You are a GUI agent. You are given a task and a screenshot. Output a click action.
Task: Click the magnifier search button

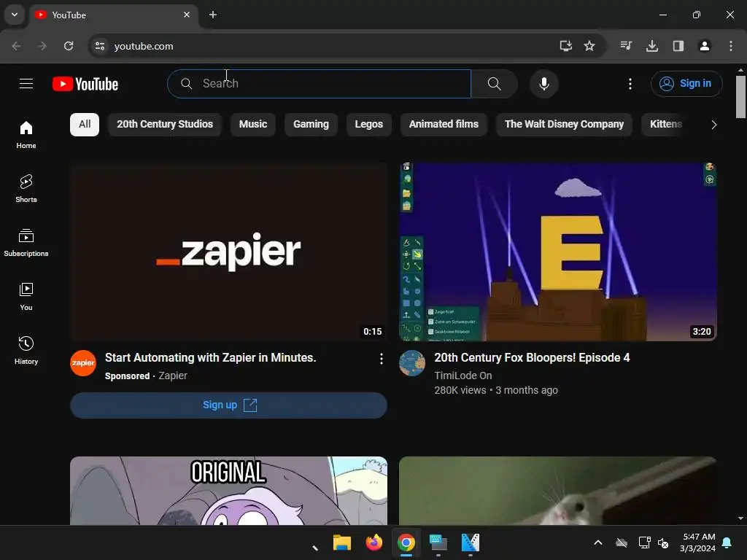(x=494, y=84)
